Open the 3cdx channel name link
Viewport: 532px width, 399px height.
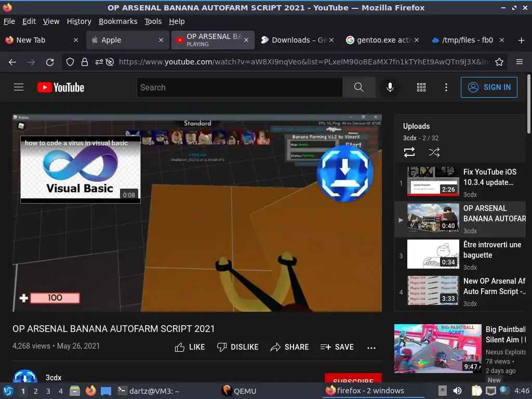coord(54,378)
